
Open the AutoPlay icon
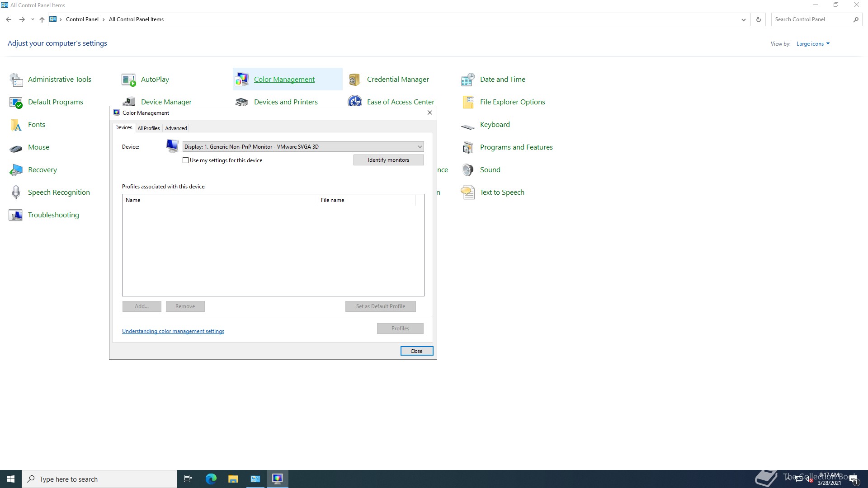pos(129,80)
